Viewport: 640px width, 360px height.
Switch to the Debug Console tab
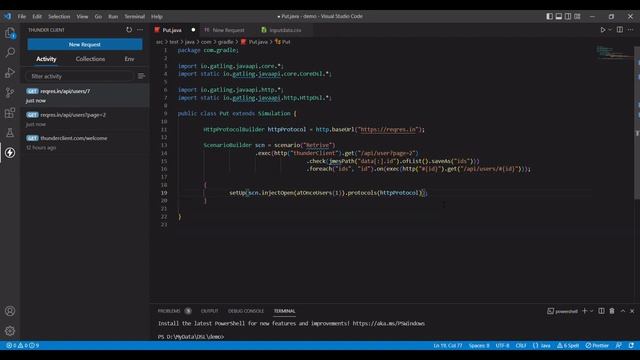click(246, 311)
